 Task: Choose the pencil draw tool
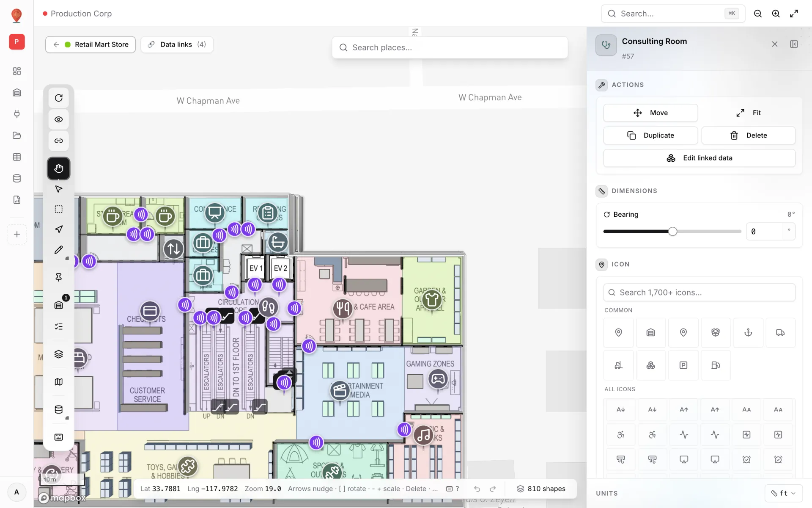(59, 250)
